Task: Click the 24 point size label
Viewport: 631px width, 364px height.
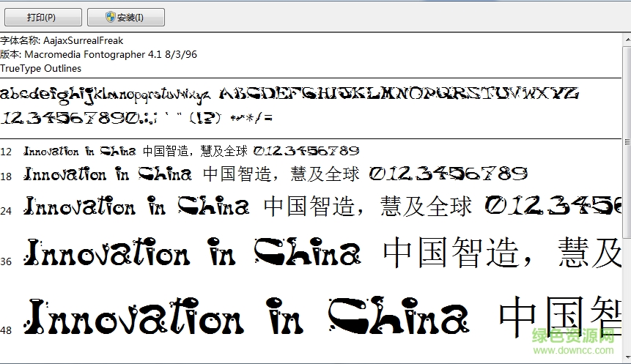Action: click(x=6, y=211)
